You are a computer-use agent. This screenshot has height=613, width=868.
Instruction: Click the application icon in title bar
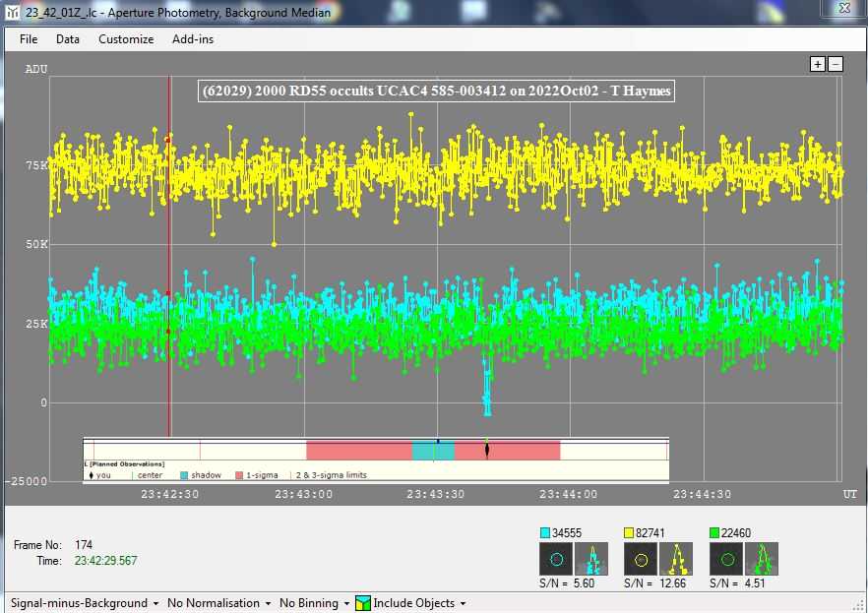click(11, 11)
